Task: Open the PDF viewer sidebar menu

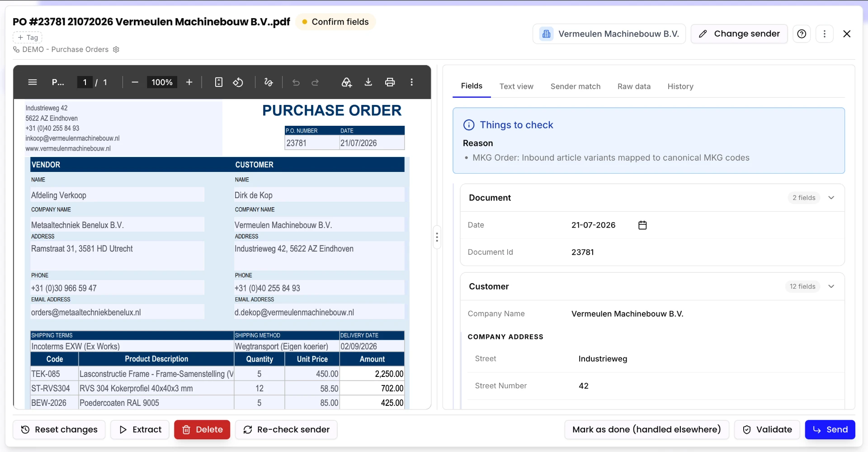Action: click(33, 82)
